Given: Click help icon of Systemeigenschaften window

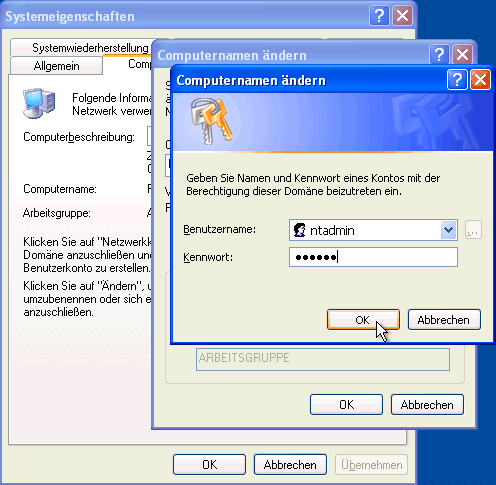Looking at the screenshot, I should pyautogui.click(x=379, y=16).
